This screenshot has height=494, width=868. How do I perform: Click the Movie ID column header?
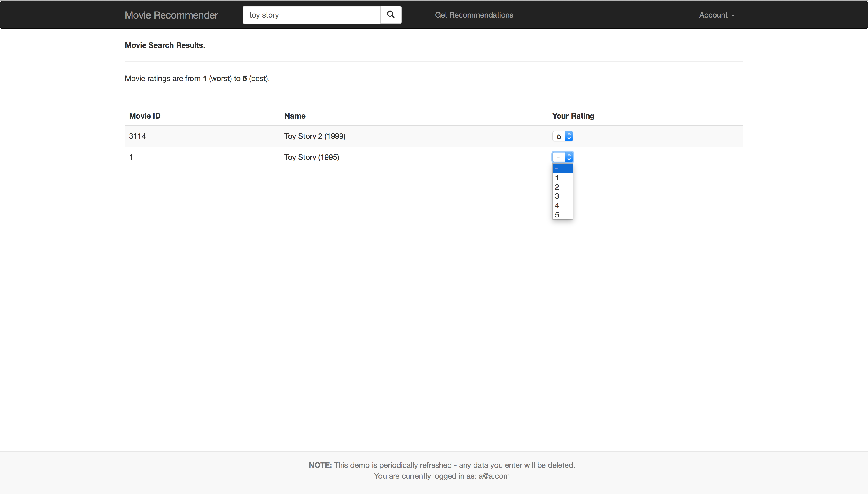coord(145,116)
